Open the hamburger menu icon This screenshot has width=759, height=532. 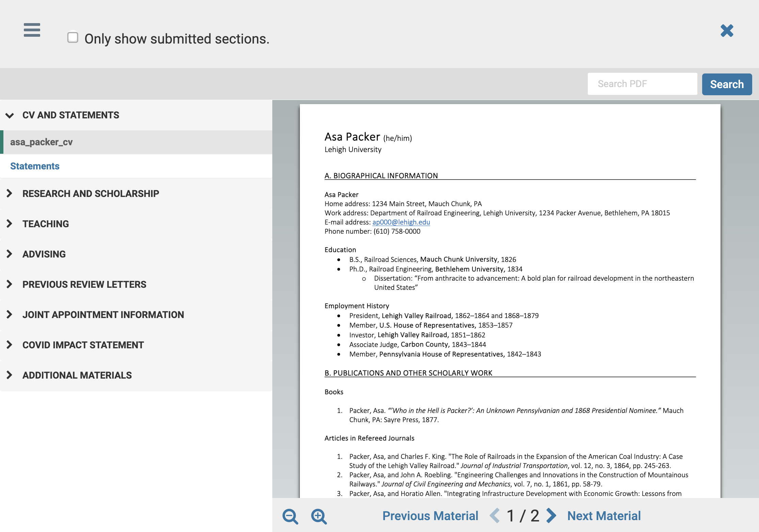click(x=32, y=30)
